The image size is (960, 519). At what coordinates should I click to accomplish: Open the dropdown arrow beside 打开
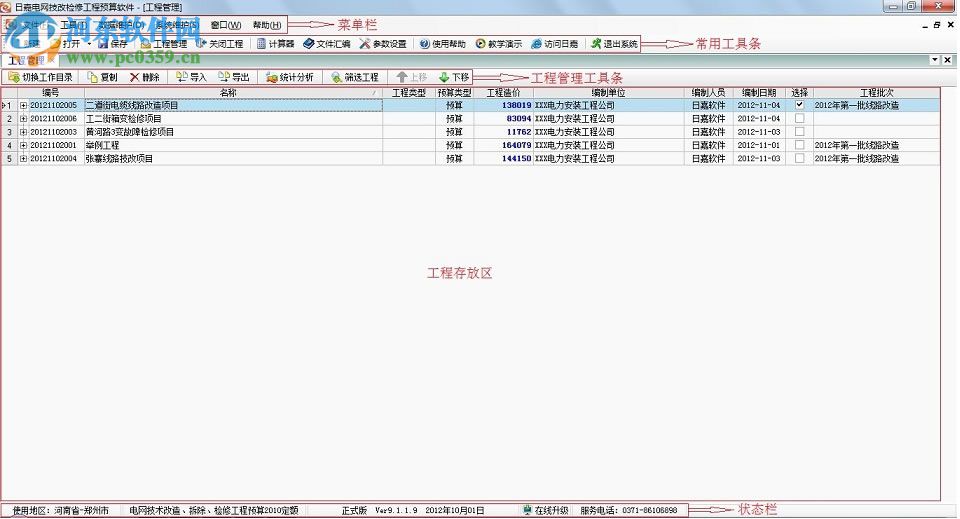pyautogui.click(x=89, y=44)
